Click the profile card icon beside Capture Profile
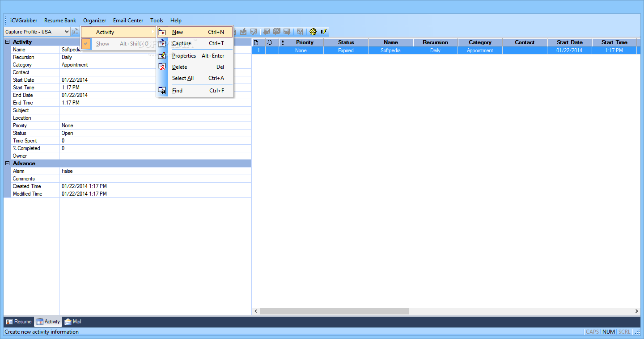This screenshot has height=339, width=644. [75, 32]
